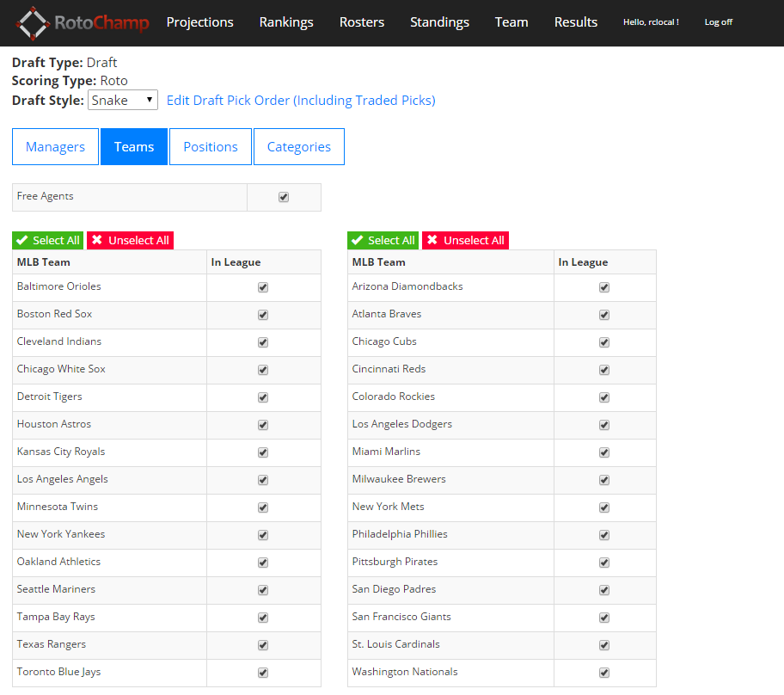The height and width of the screenshot is (695, 784).
Task: Toggle Seattle Mariners checkbox
Action: click(x=263, y=590)
